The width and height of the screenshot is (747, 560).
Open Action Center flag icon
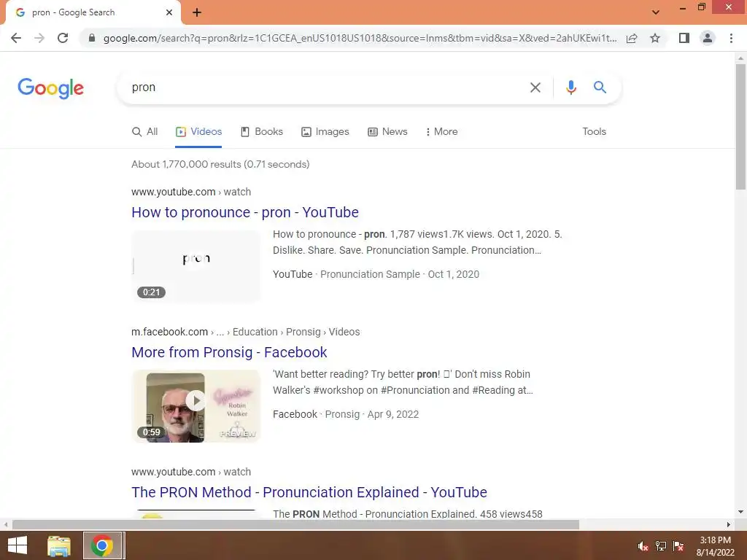678,546
